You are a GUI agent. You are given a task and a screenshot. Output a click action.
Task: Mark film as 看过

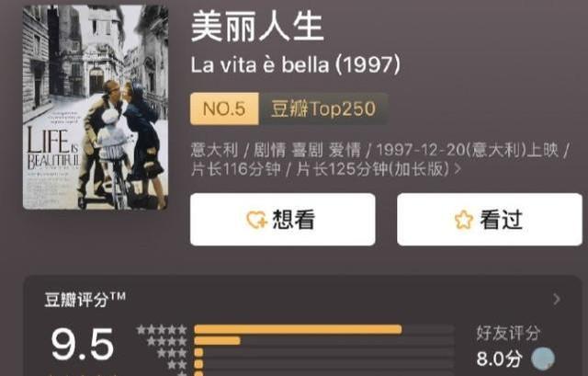pos(490,220)
